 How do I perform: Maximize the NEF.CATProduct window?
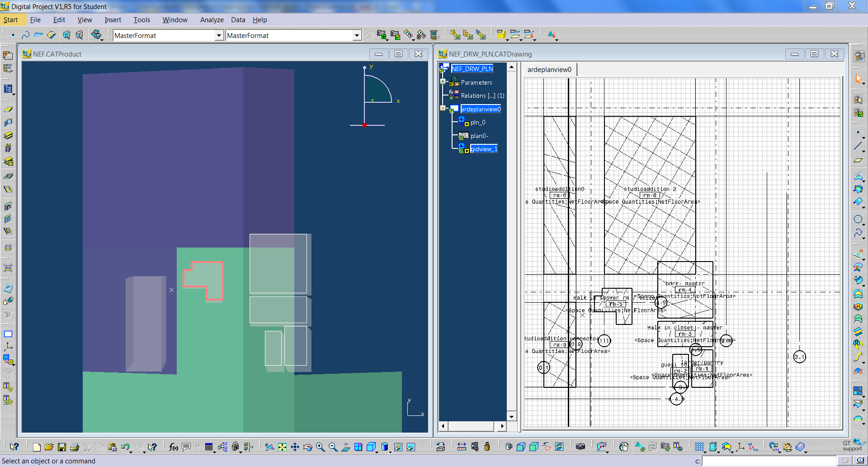[x=398, y=54]
